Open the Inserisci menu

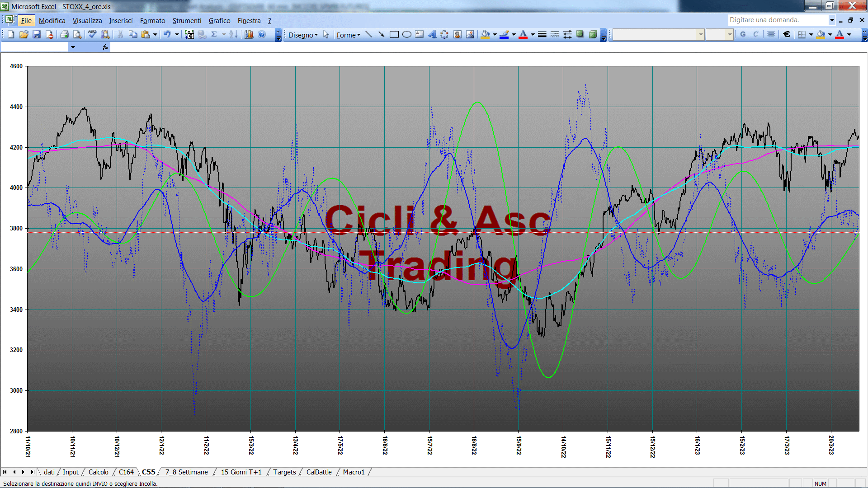coord(121,20)
